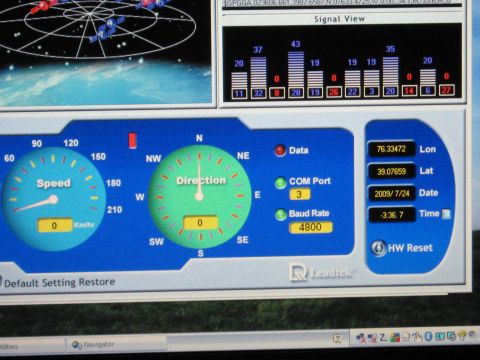Click the small icon beside Time label
480x360 pixels.
[446, 214]
